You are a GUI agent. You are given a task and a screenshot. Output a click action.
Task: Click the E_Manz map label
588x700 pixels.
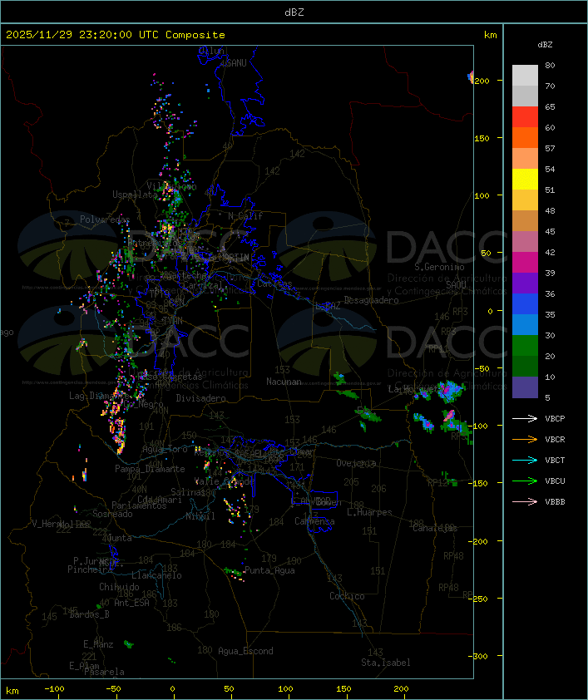pyautogui.click(x=98, y=644)
